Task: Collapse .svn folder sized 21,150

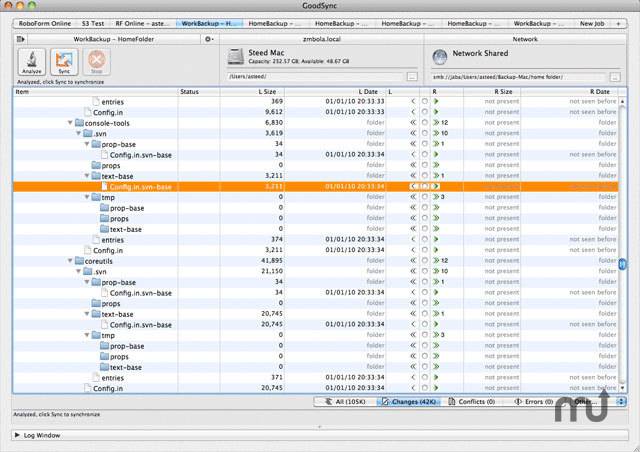Action: click(78, 271)
